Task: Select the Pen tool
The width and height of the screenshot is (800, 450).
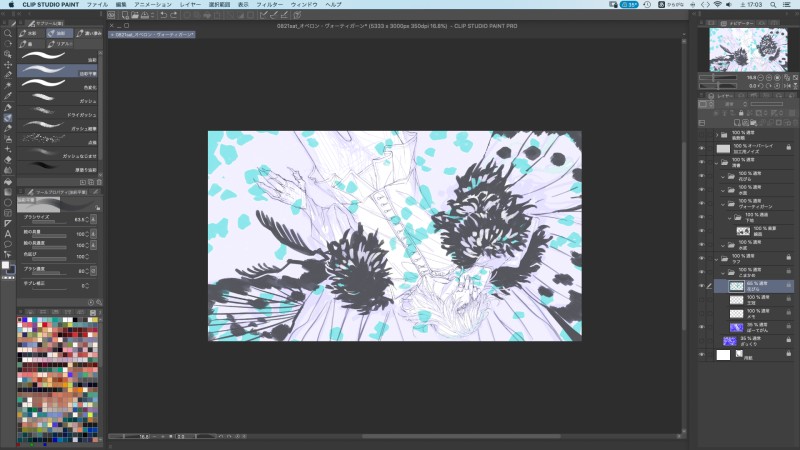Action: [8, 107]
